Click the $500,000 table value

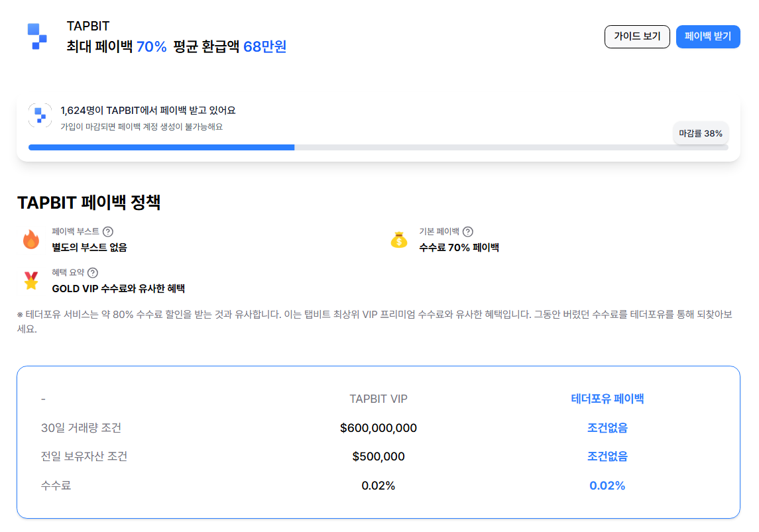pyautogui.click(x=379, y=456)
